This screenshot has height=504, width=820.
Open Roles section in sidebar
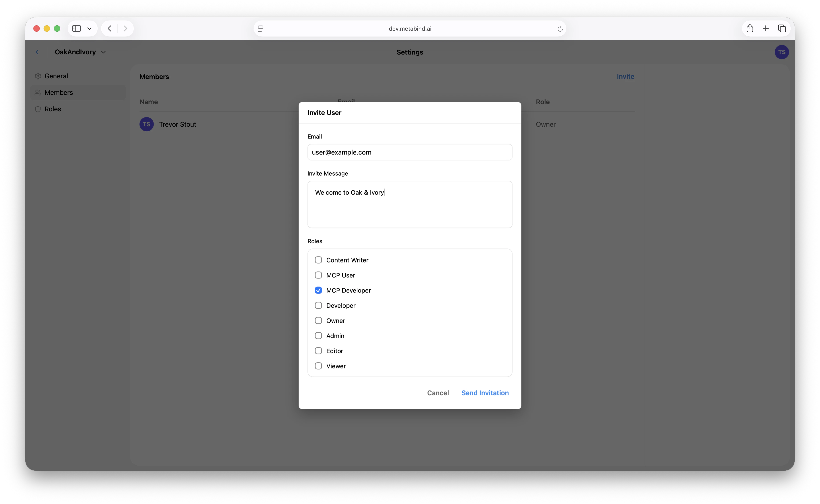click(78, 109)
